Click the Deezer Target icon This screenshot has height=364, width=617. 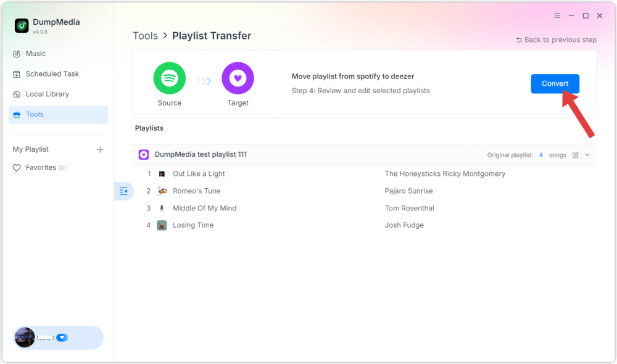coord(238,78)
